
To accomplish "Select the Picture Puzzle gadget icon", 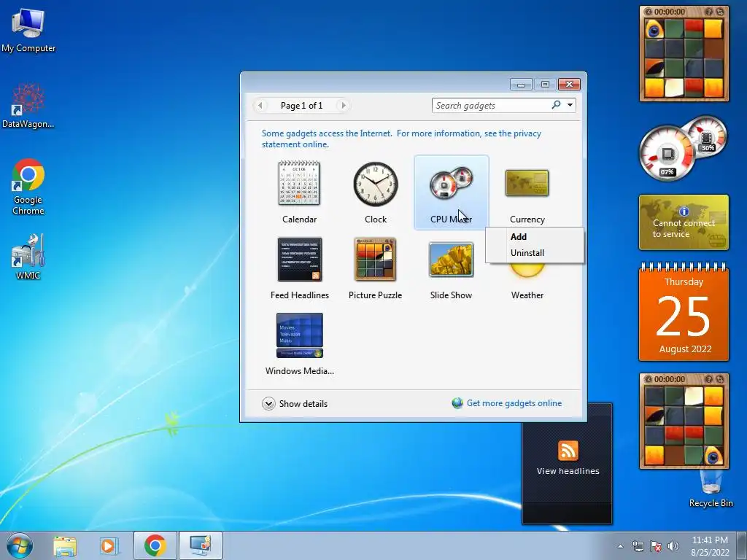I will [x=376, y=260].
